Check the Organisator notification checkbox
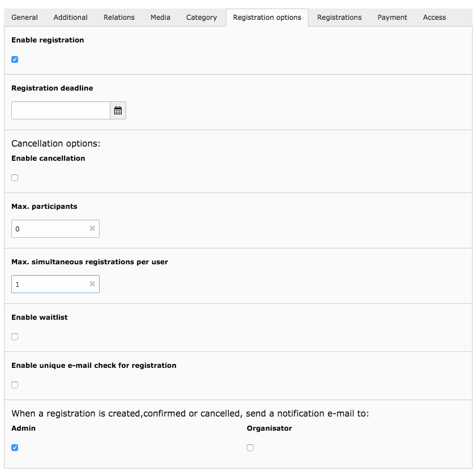 pyautogui.click(x=250, y=448)
